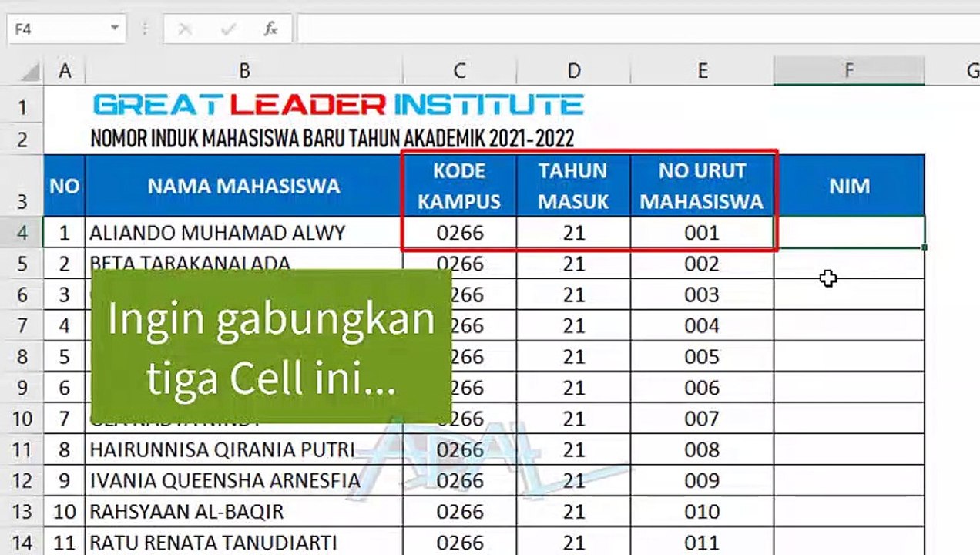980x555 pixels.
Task: Select NO cell with value 10
Action: click(65, 512)
